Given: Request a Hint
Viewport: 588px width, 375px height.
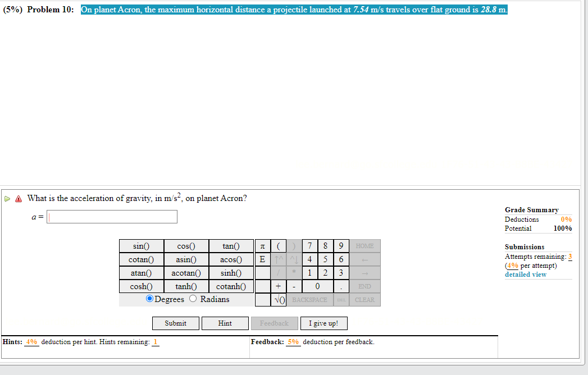Looking at the screenshot, I should tap(225, 323).
